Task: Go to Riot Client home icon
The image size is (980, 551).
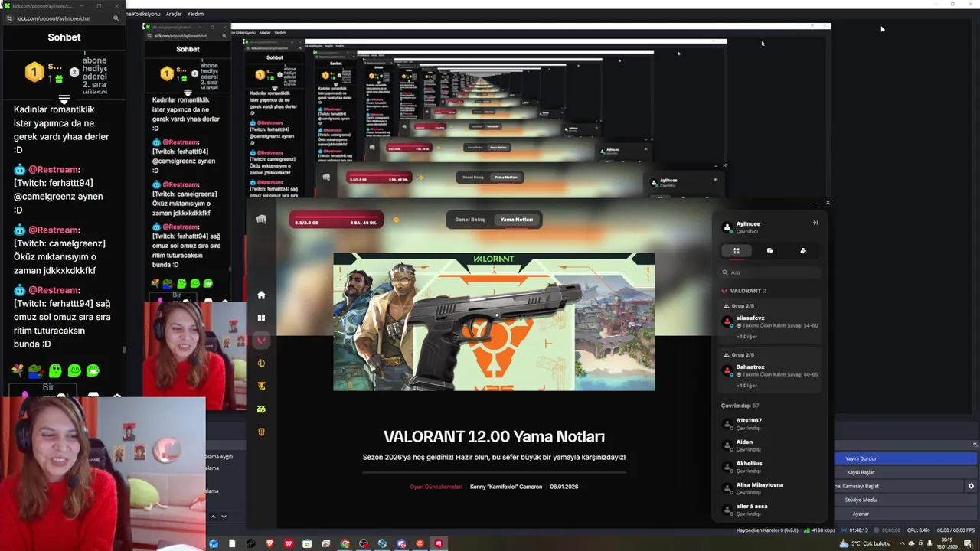Action: point(261,295)
